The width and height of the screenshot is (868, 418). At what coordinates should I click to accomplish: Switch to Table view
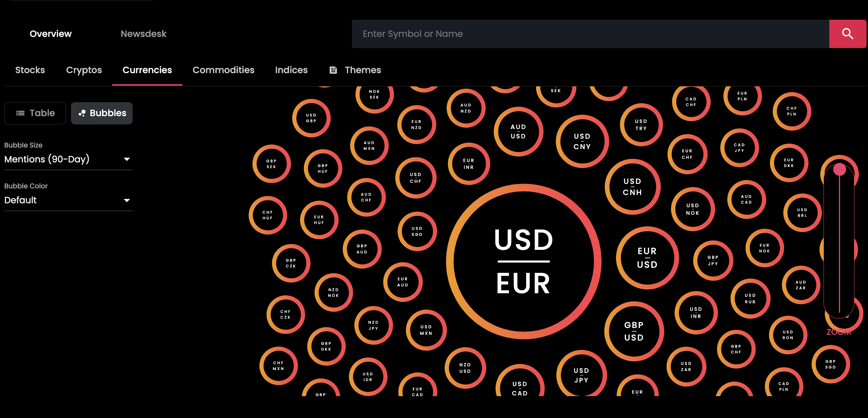[35, 113]
